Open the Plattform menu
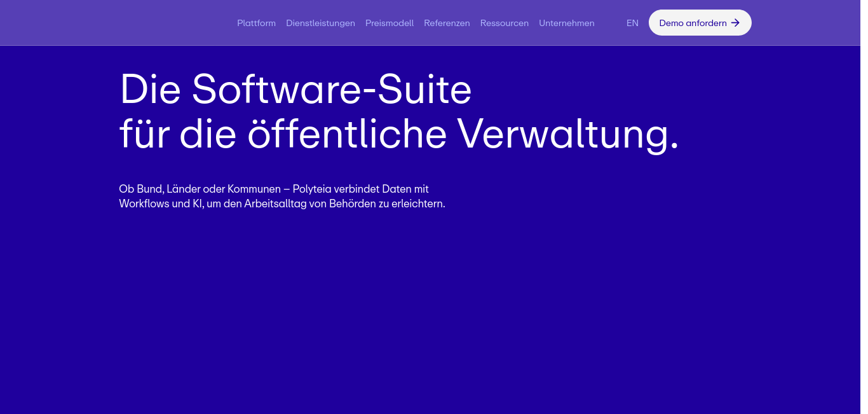Image resolution: width=868 pixels, height=414 pixels. (x=256, y=23)
